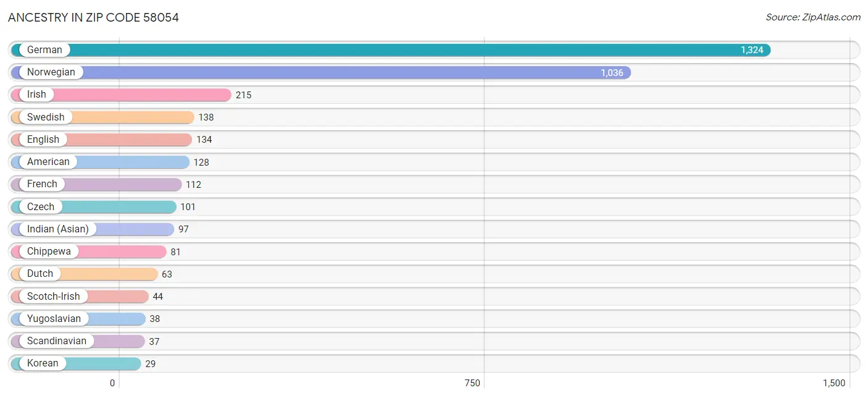Select the Scotch-Irish label
Screen dimensions: 868x398
point(54,297)
